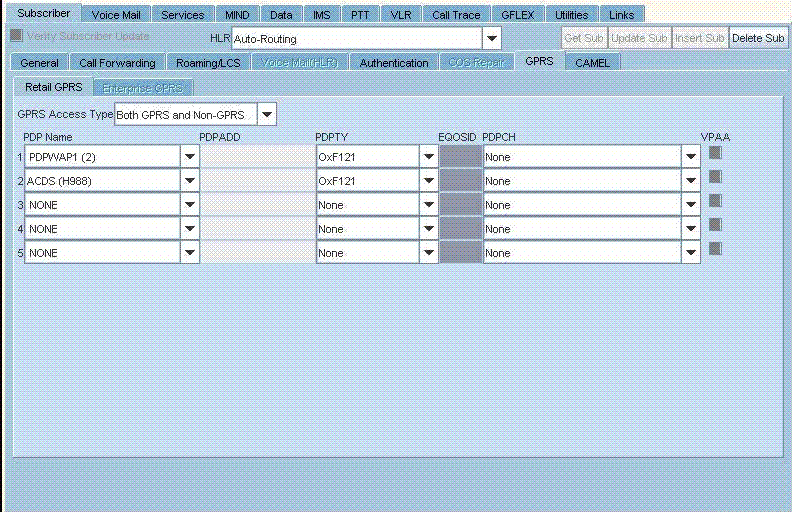Viewport: 792px width, 512px height.
Task: Click the Delete Sub button
Action: click(x=758, y=38)
